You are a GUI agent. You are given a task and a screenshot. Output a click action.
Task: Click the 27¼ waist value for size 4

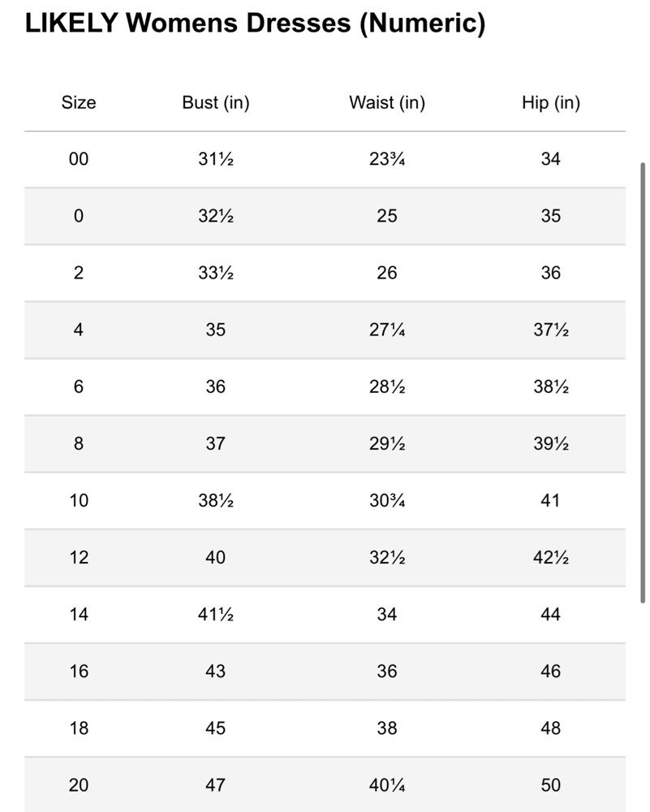(x=387, y=330)
